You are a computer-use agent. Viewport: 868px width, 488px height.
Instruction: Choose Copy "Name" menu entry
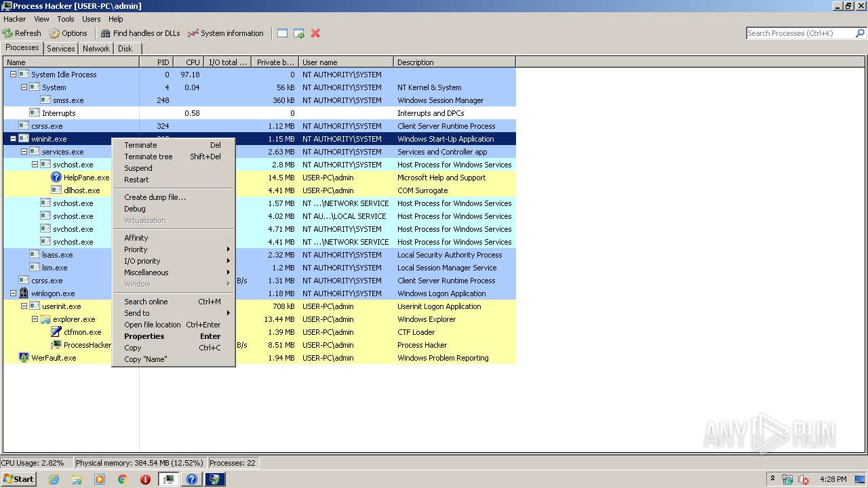point(174,359)
